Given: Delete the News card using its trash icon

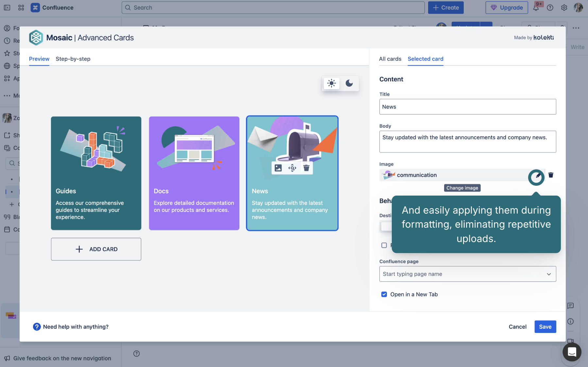Looking at the screenshot, I should (x=306, y=168).
